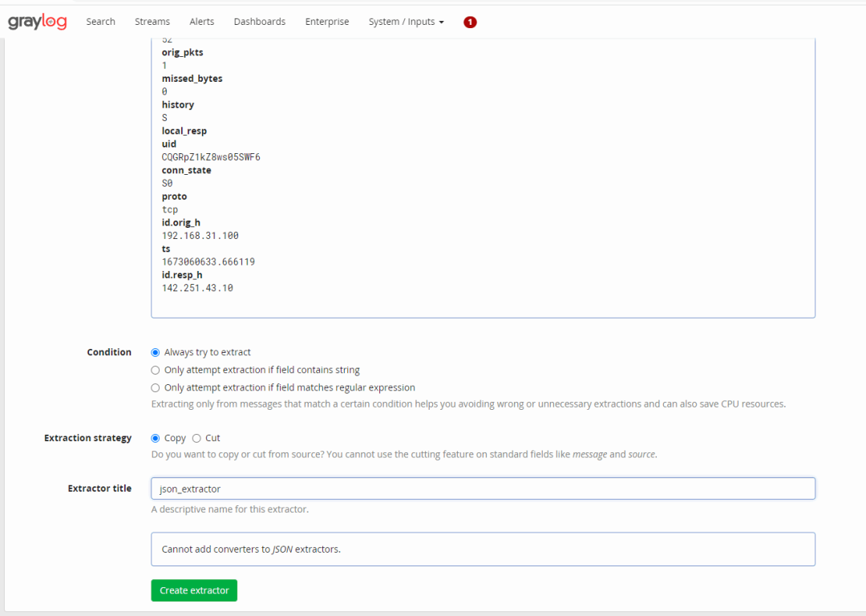Click the Graylog logo

coord(38,22)
